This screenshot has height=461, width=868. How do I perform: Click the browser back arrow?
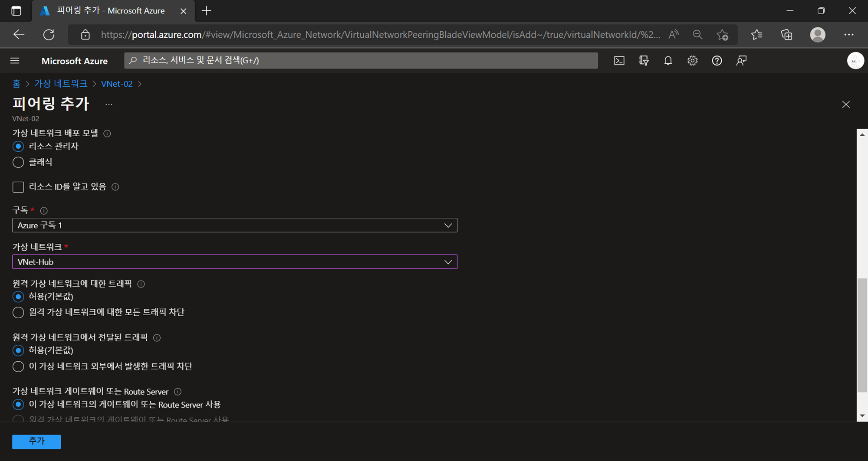point(19,35)
